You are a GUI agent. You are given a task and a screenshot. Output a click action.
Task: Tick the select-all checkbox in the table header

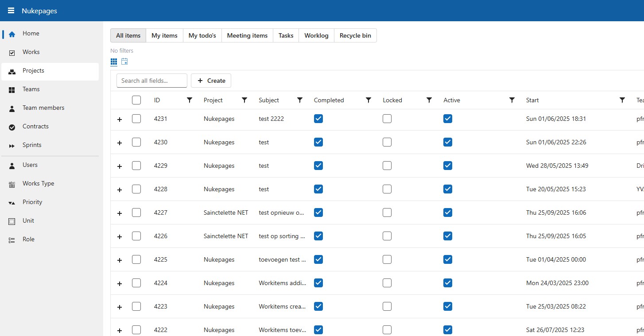click(136, 100)
